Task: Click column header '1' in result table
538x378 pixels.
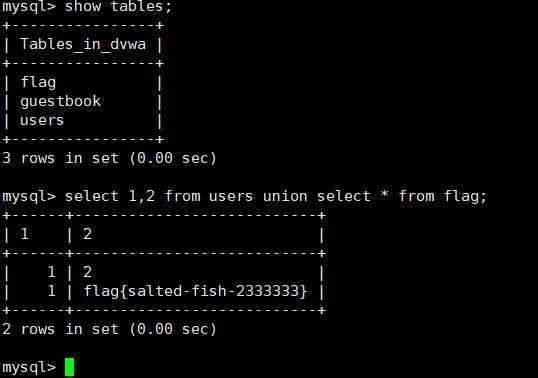Action: [24, 234]
